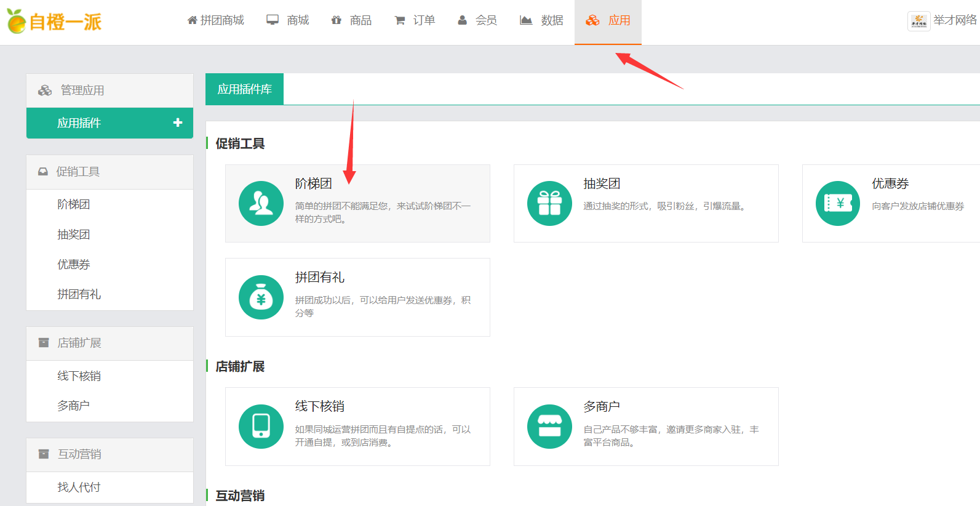Viewport: 980px width, 506px height.
Task: Switch to the 应用插件库 tab
Action: (x=244, y=89)
